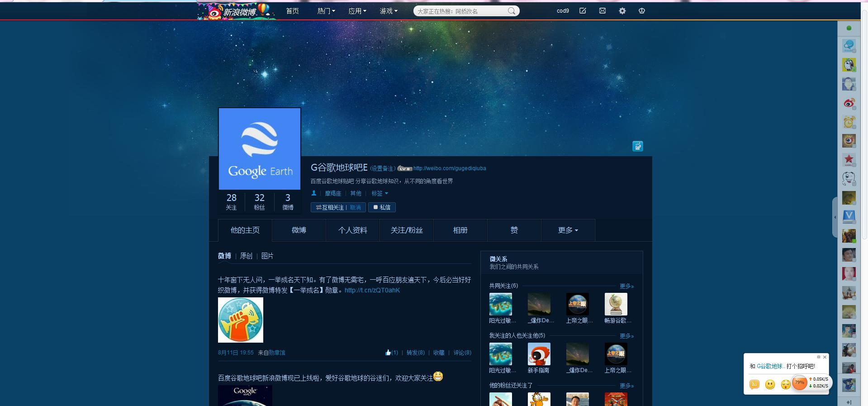Open the alarm clock contact in sidebar
The width and height of the screenshot is (868, 406).
[x=849, y=122]
